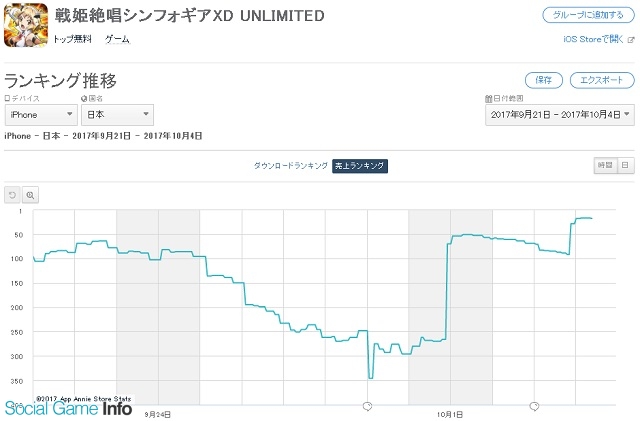
Task: Switch chart granularity to 日
Action: pos(625,165)
